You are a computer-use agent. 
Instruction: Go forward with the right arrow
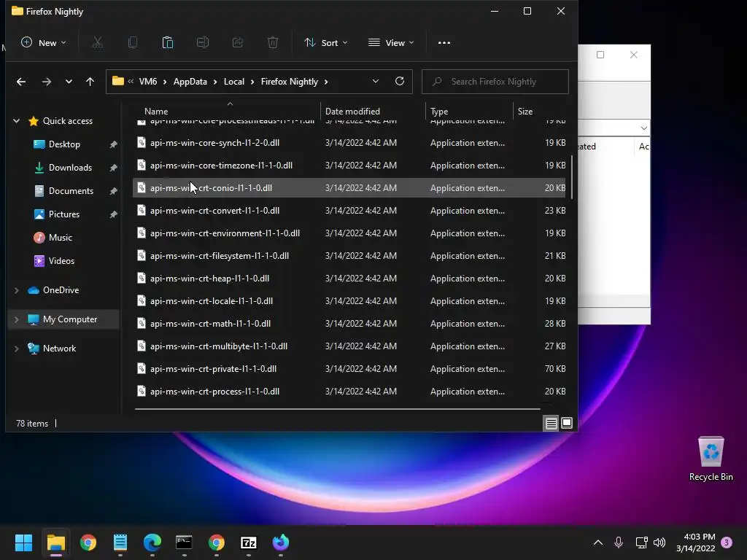pos(46,82)
